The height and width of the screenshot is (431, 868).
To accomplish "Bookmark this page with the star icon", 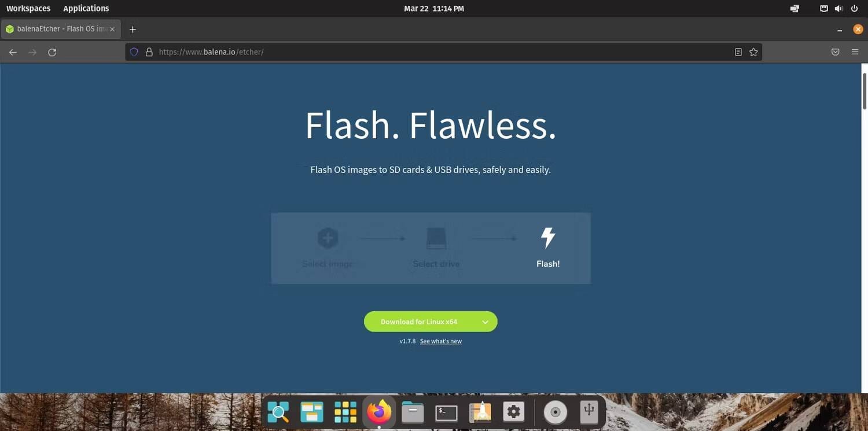I will (753, 51).
